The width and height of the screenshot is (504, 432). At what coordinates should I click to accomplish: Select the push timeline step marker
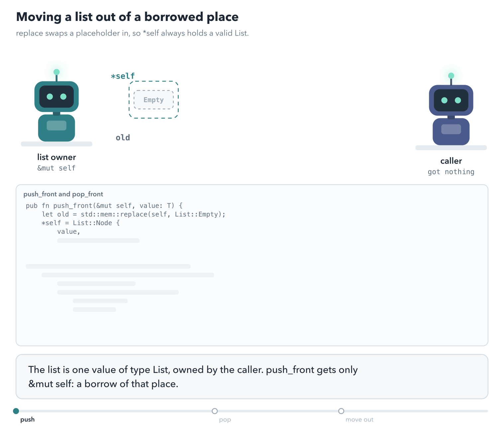click(x=16, y=411)
